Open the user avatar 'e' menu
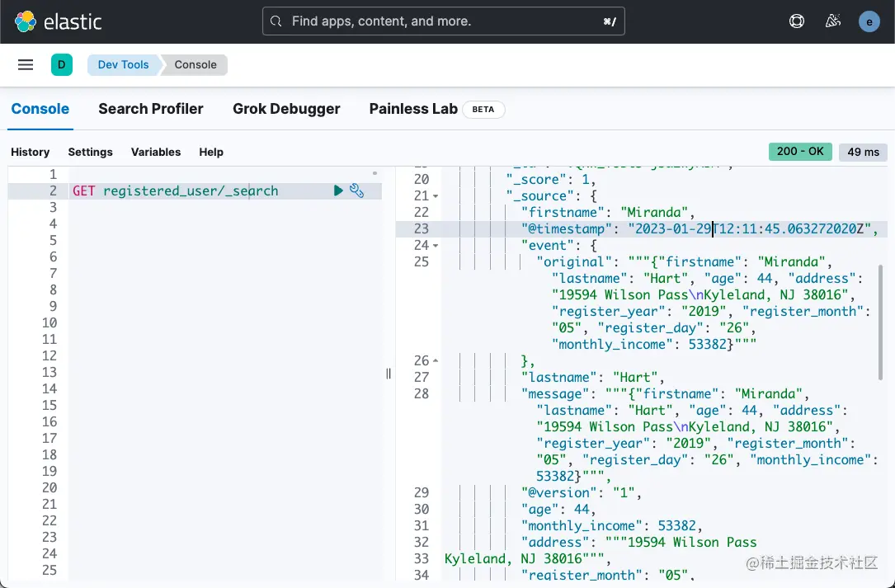The width and height of the screenshot is (895, 588). (869, 21)
